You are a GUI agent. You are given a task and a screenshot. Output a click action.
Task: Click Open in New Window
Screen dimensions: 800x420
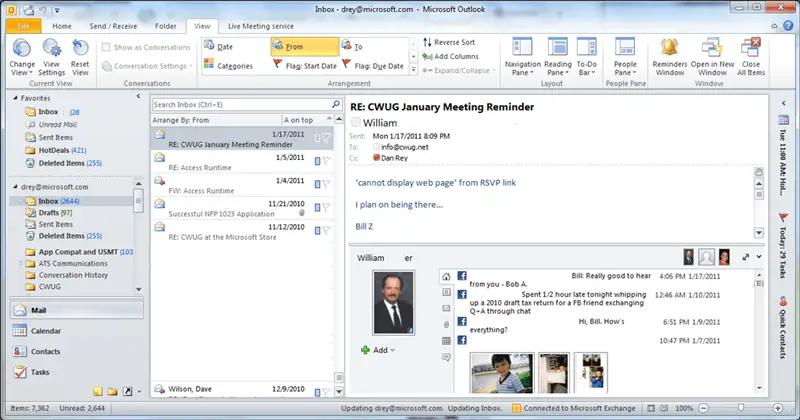[x=712, y=57]
